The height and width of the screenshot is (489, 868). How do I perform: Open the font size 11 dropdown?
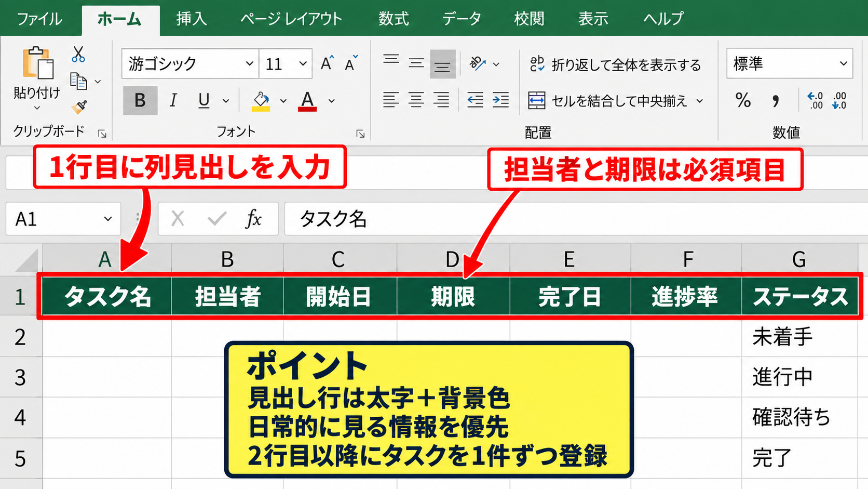click(303, 63)
